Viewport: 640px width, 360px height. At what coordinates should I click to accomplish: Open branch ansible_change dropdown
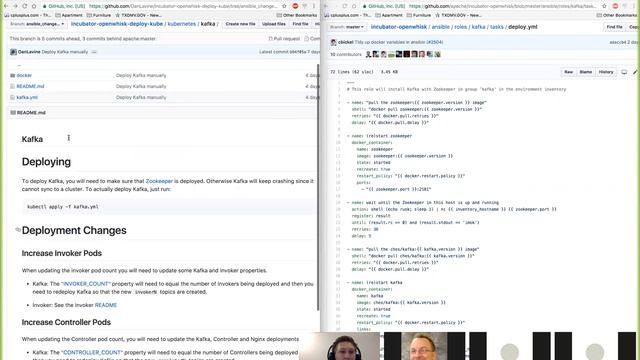click(x=37, y=24)
